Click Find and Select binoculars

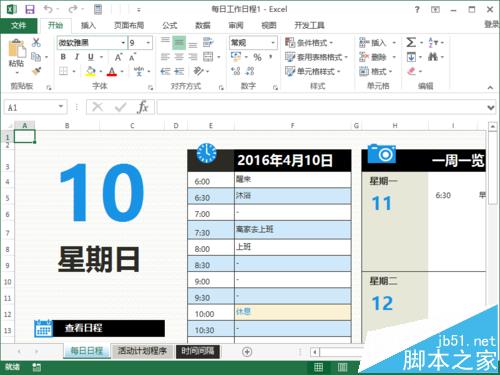[433, 57]
